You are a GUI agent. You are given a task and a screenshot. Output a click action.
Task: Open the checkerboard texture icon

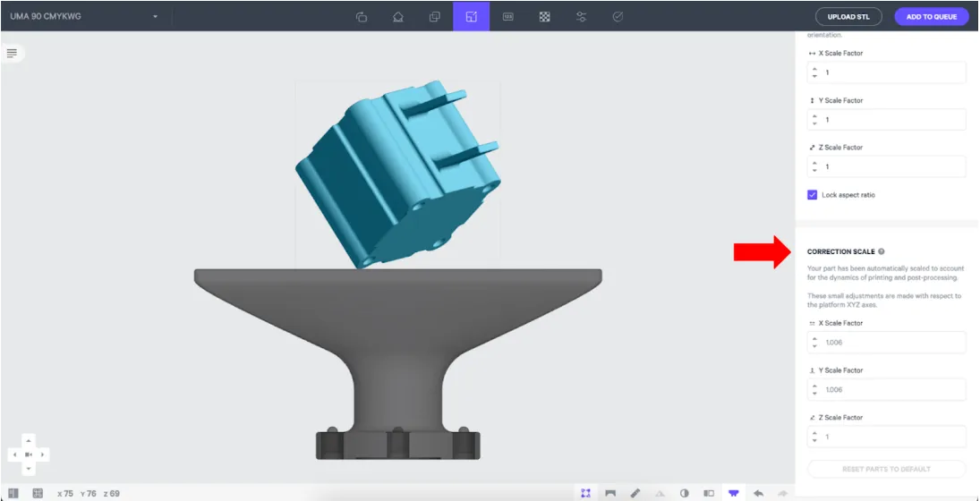click(545, 17)
